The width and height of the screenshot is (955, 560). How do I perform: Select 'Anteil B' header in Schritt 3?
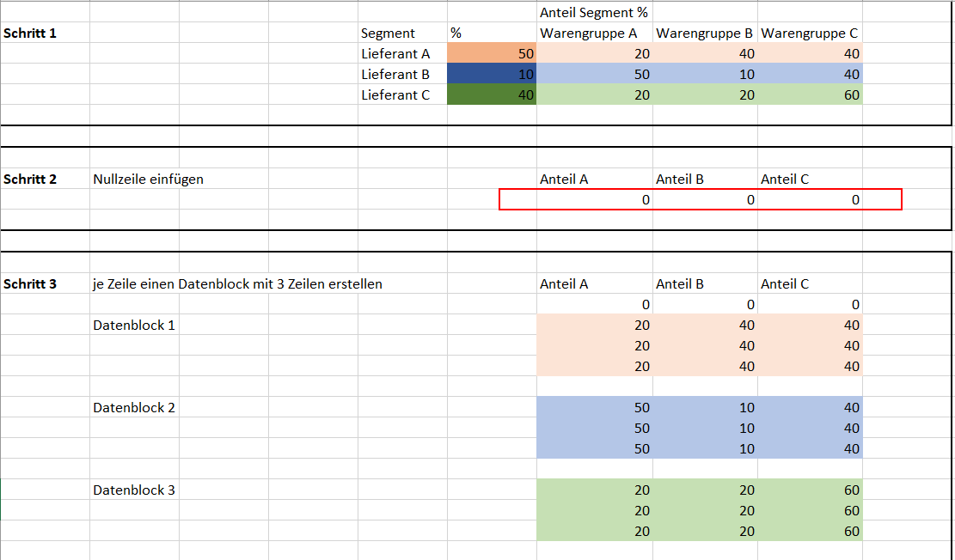[x=705, y=283]
